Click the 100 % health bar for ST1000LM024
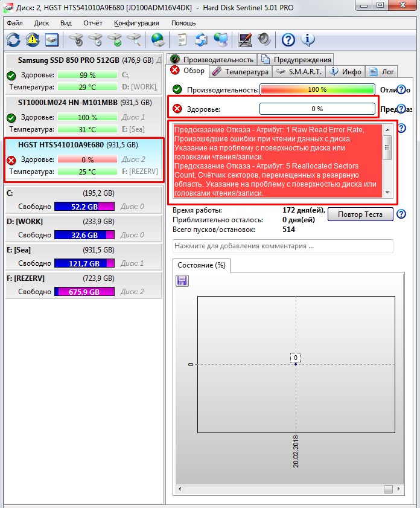 tap(87, 117)
